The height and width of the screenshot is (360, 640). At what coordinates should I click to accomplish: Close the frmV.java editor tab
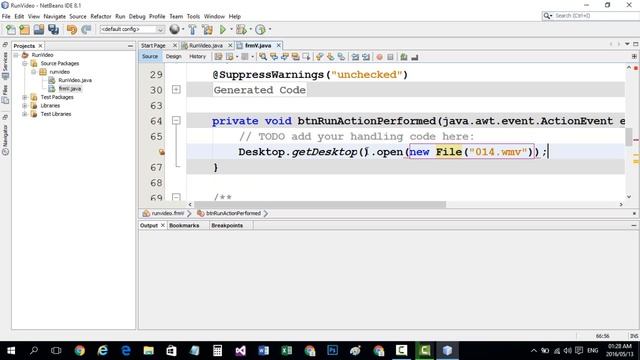click(x=279, y=45)
